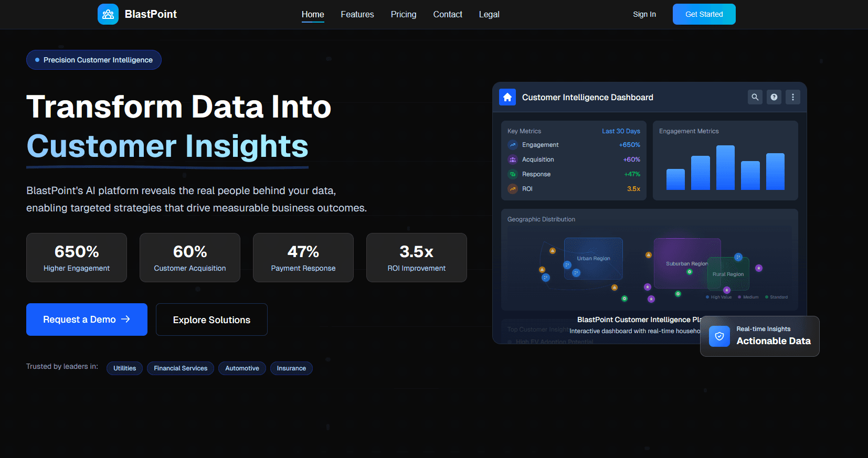Select the Financial Services industry tag
Image resolution: width=868 pixels, height=458 pixels.
(x=180, y=368)
